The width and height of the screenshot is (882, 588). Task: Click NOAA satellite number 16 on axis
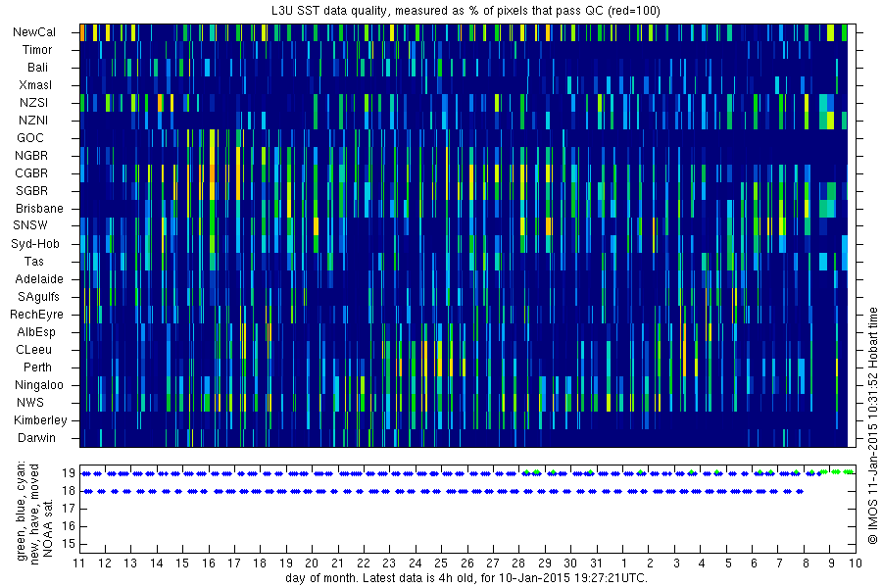tap(69, 526)
